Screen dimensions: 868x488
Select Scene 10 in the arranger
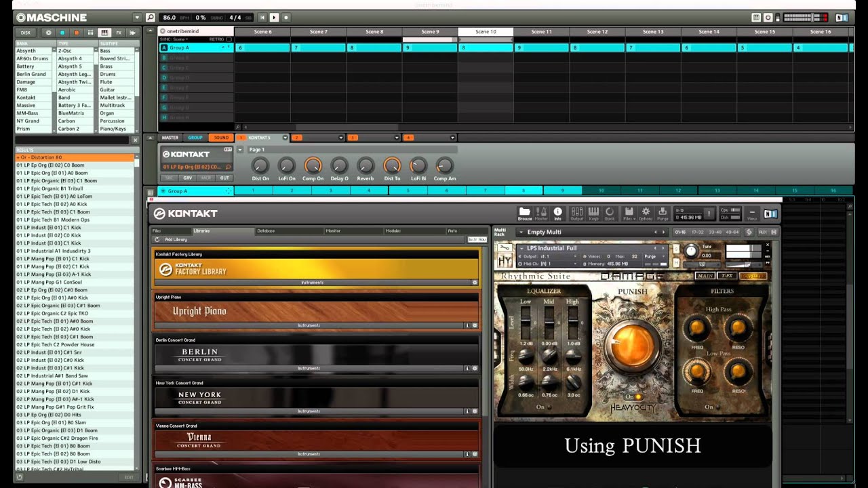(486, 31)
